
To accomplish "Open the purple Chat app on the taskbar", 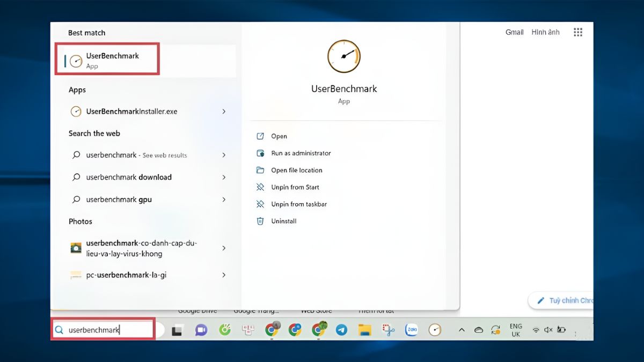I will point(201,330).
